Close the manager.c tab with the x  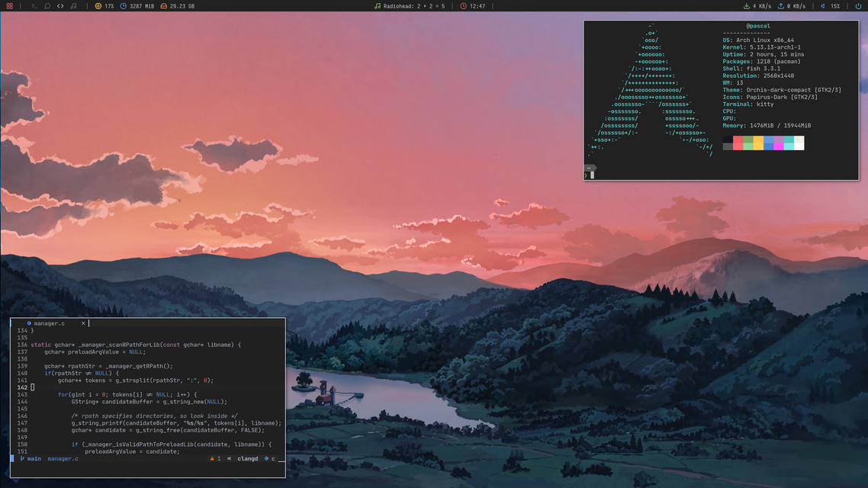83,323
